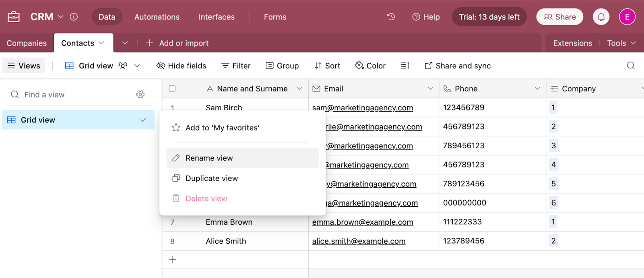Image resolution: width=644 pixels, height=278 pixels.
Task: Click the search magnifier icon in toolbar
Action: (x=631, y=66)
